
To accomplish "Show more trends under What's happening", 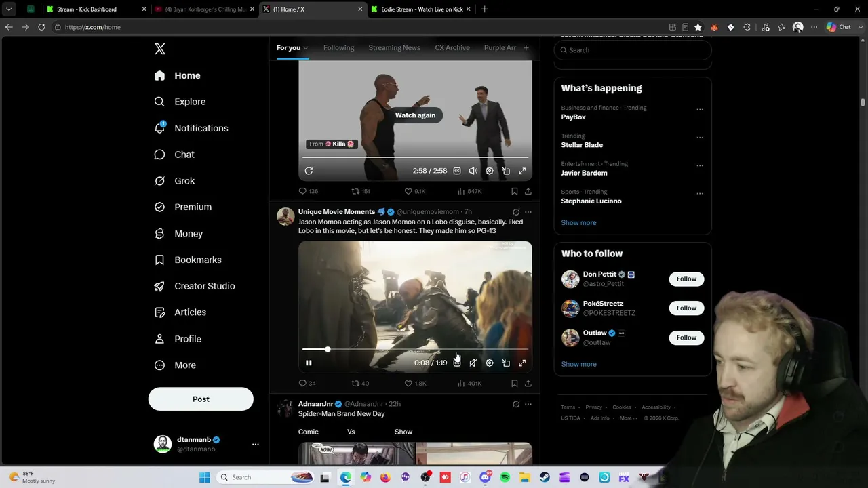I will (x=578, y=223).
